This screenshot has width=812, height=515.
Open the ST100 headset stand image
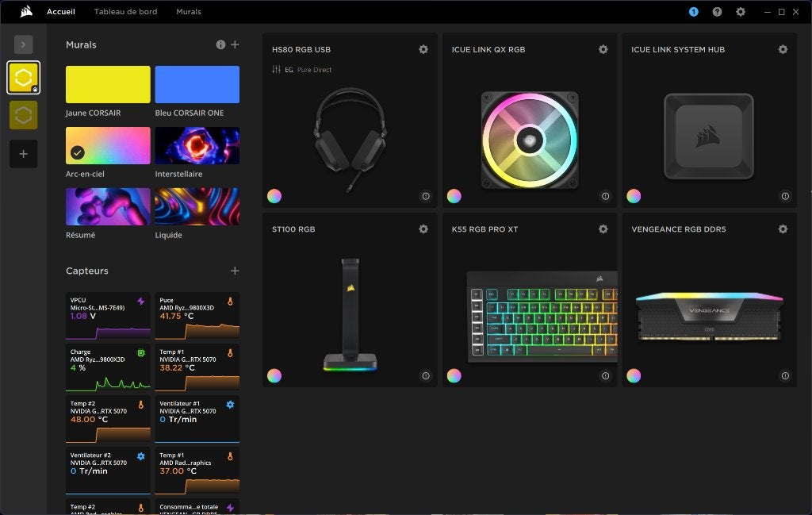coord(350,314)
